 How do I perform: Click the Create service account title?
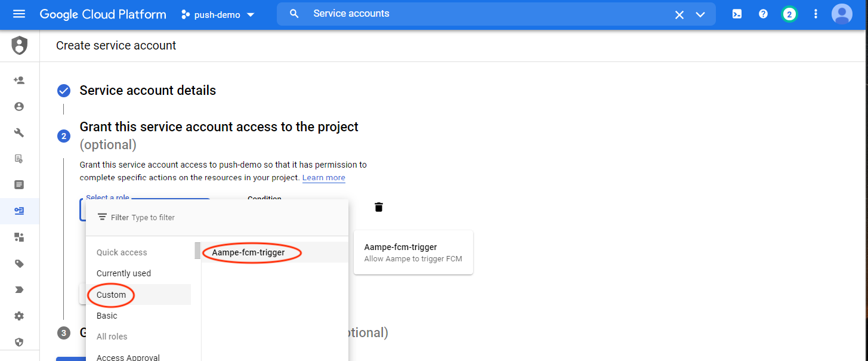(x=116, y=45)
